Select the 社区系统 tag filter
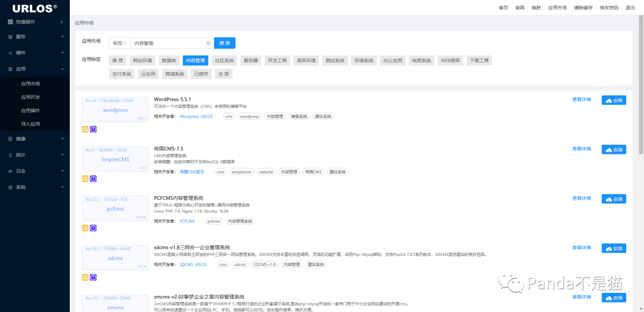644x312 pixels. pos(224,61)
